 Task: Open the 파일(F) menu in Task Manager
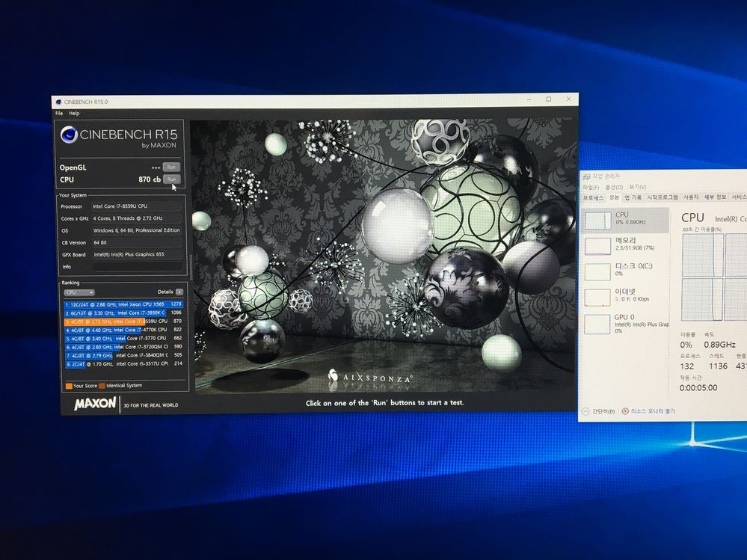591,187
